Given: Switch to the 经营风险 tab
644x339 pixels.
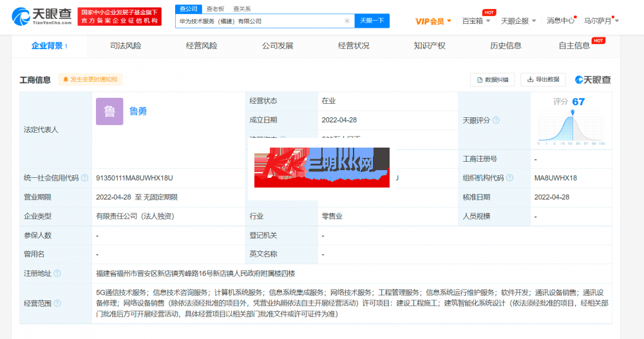Looking at the screenshot, I should pos(202,46).
